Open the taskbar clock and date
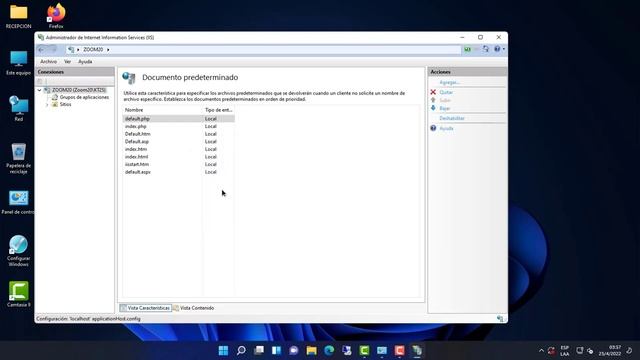The width and height of the screenshot is (640, 360). (610, 351)
